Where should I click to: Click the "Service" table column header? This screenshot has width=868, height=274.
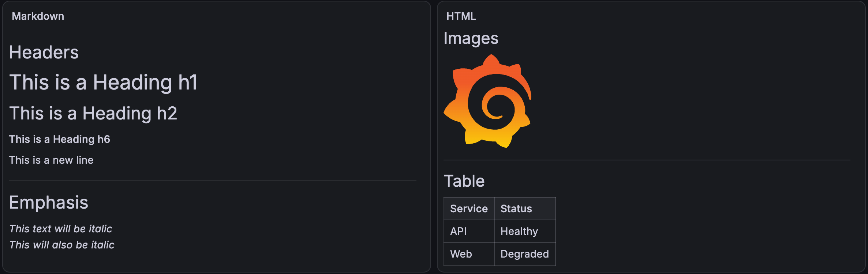click(x=469, y=209)
